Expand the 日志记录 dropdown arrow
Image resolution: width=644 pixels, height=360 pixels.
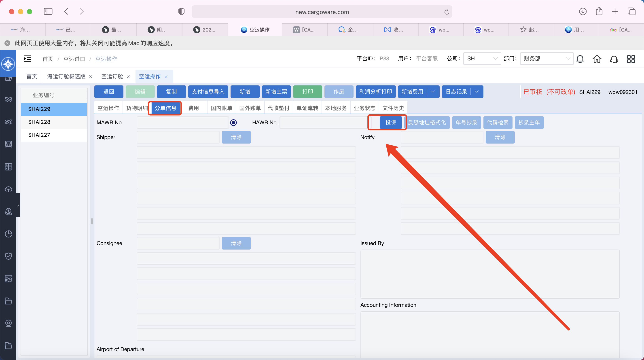tap(477, 92)
